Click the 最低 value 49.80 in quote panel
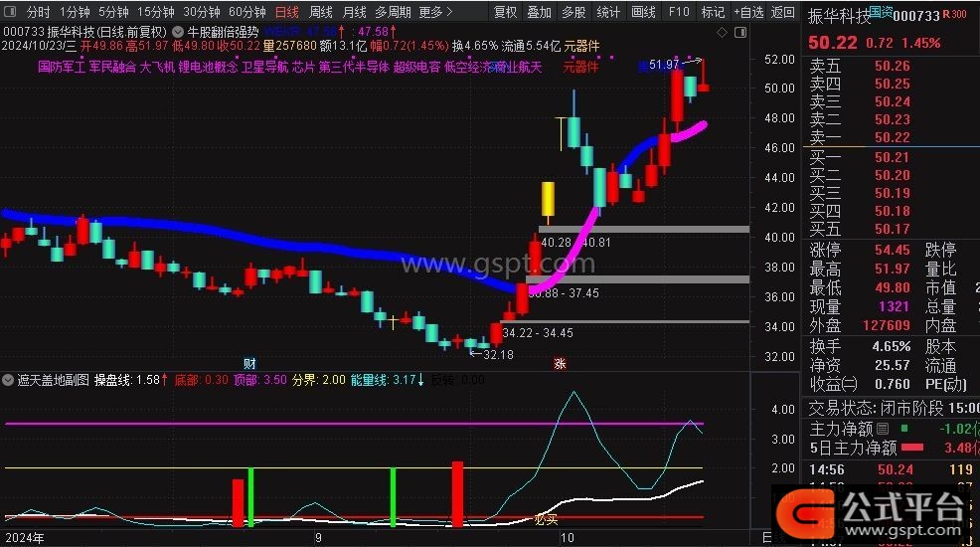Screen dimensions: 980x547 (893, 287)
